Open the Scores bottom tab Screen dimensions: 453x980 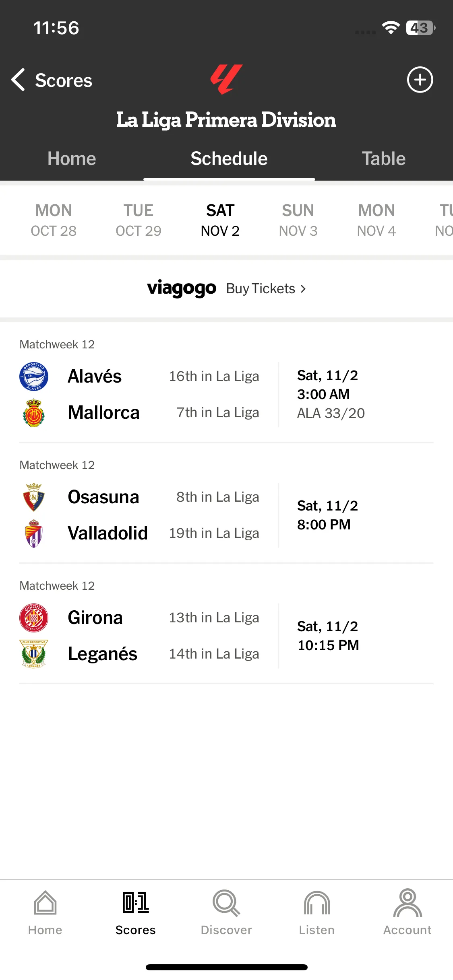(136, 912)
